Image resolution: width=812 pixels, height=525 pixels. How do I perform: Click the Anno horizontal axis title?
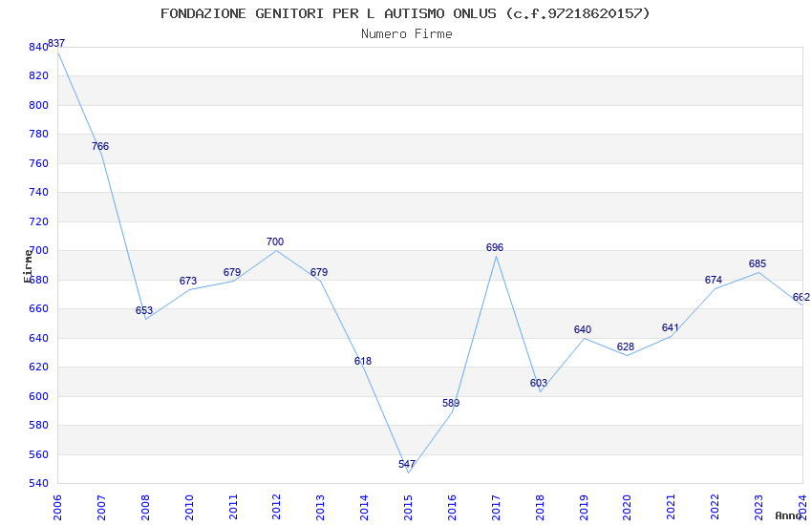[x=788, y=515]
